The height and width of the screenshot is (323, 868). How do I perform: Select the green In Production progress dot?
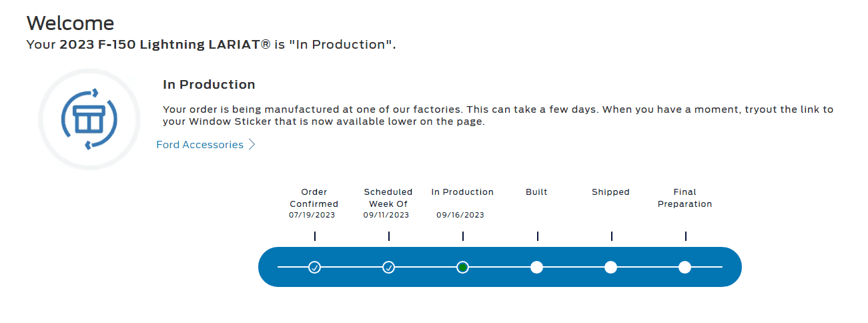[462, 268]
